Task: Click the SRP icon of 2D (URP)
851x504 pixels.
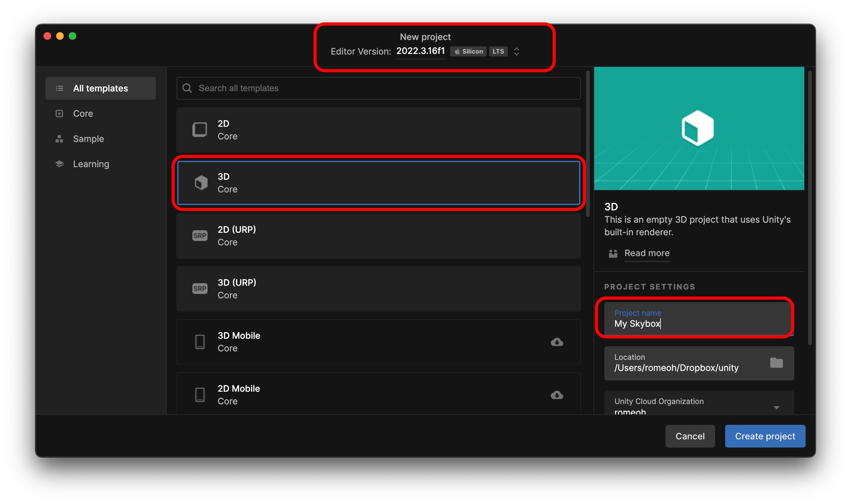Action: pyautogui.click(x=200, y=236)
